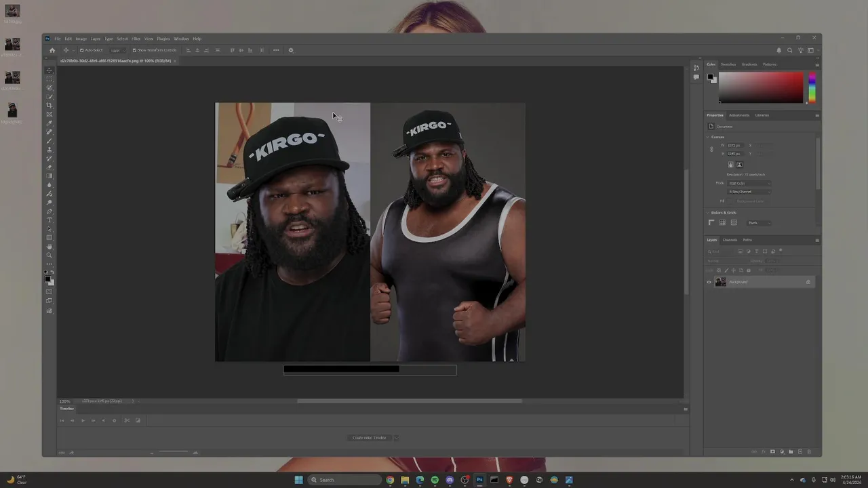The height and width of the screenshot is (488, 868).
Task: Open the Filter menu
Action: 136,39
